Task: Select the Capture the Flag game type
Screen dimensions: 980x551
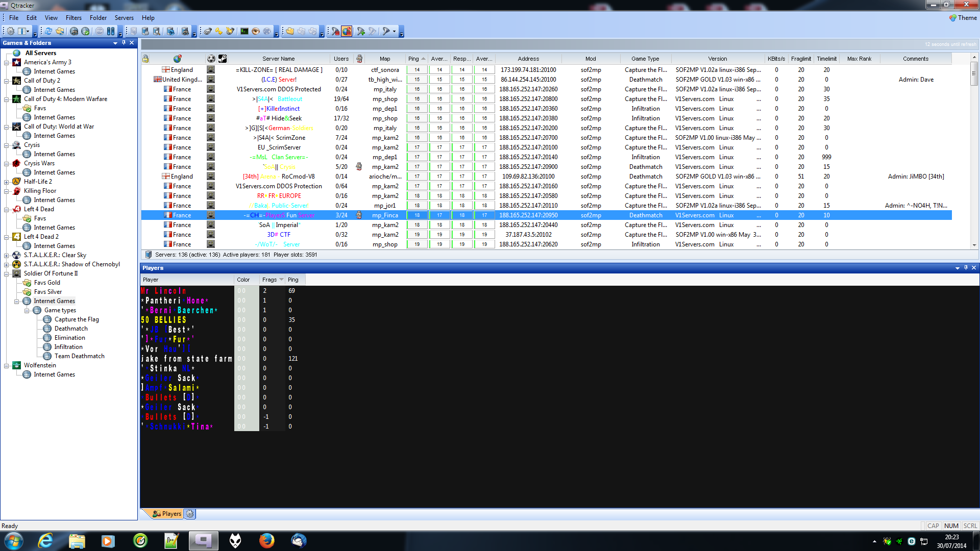Action: point(77,319)
